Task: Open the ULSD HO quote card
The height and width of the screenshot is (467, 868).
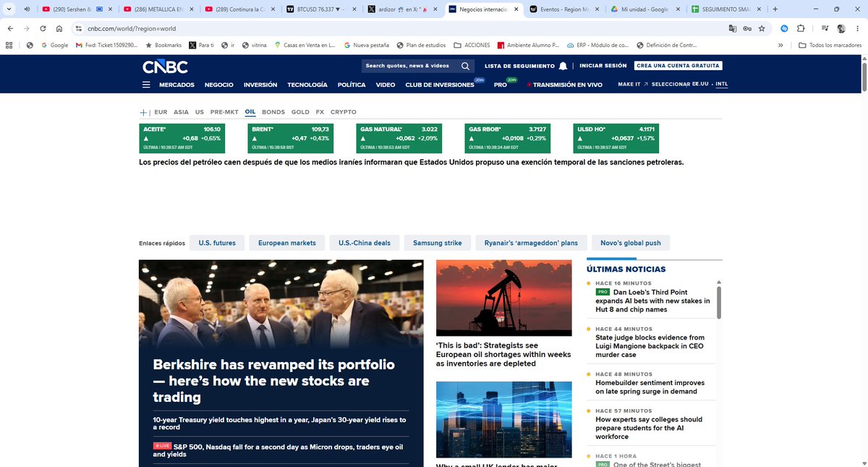Action: pyautogui.click(x=616, y=138)
